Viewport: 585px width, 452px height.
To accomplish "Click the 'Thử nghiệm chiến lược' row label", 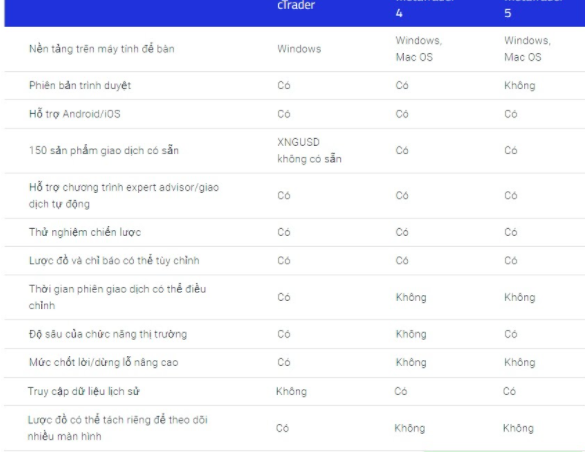I will [85, 232].
